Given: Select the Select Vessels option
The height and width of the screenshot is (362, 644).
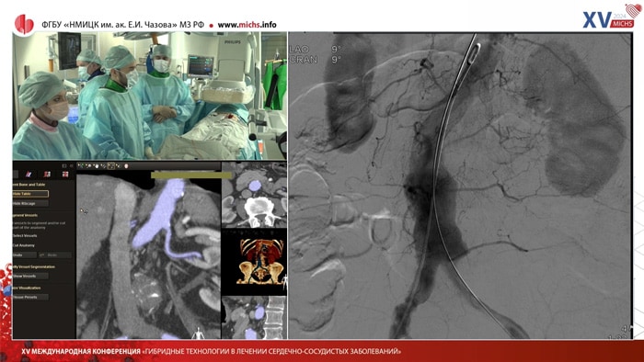Looking at the screenshot, I should click(25, 236).
